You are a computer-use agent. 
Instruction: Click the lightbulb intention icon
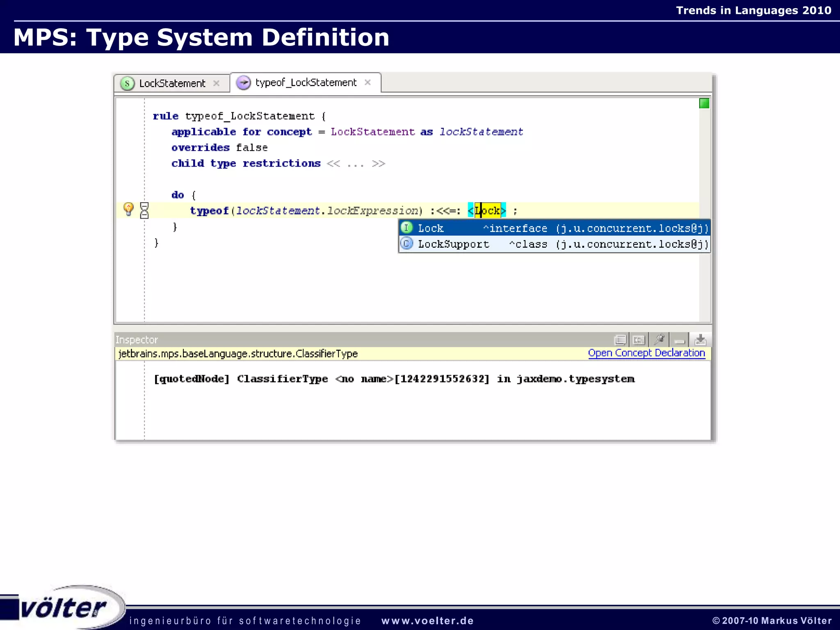coord(128,209)
